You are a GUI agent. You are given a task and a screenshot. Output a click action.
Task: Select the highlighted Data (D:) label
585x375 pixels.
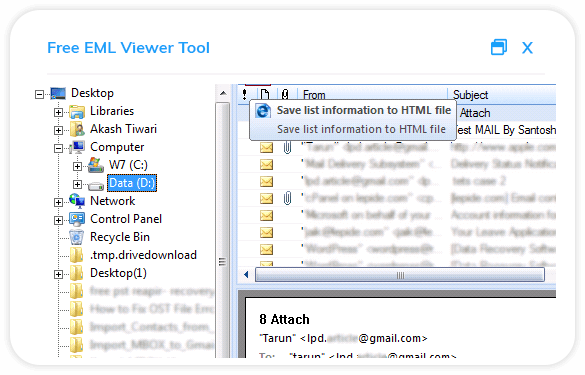132,183
